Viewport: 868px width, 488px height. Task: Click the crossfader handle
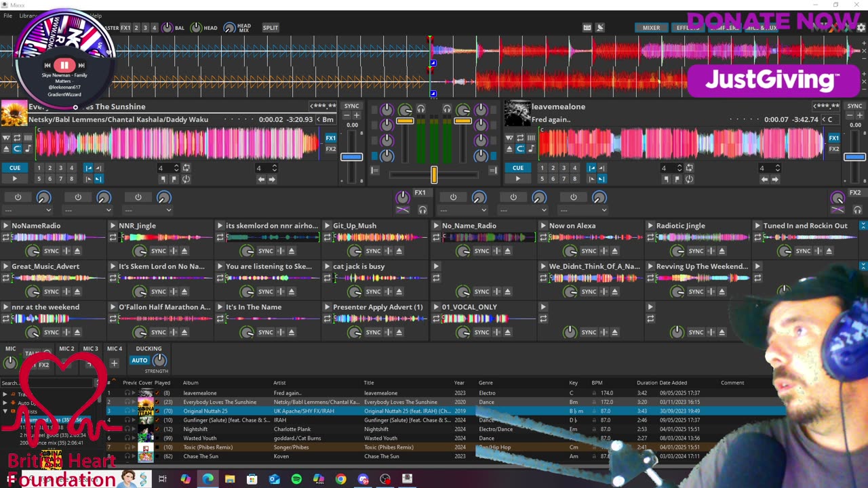(x=434, y=175)
